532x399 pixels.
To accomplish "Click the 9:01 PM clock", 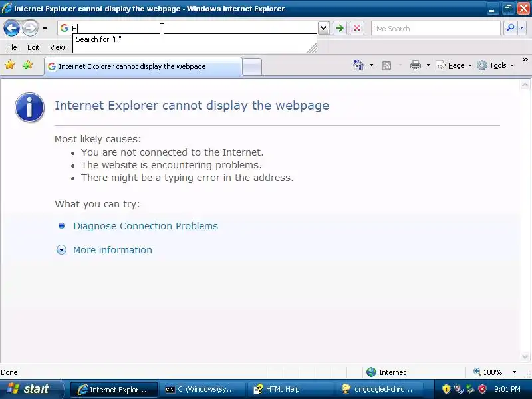I will pyautogui.click(x=507, y=389).
